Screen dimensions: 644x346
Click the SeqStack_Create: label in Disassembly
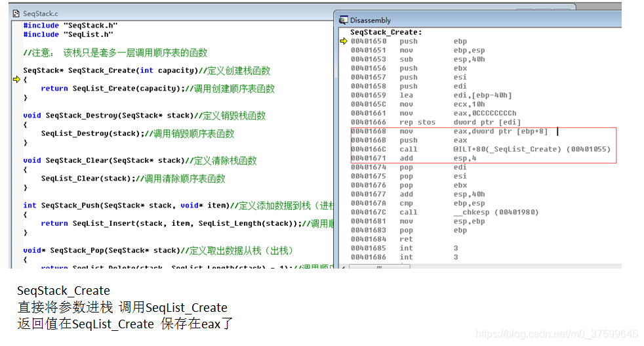386,32
